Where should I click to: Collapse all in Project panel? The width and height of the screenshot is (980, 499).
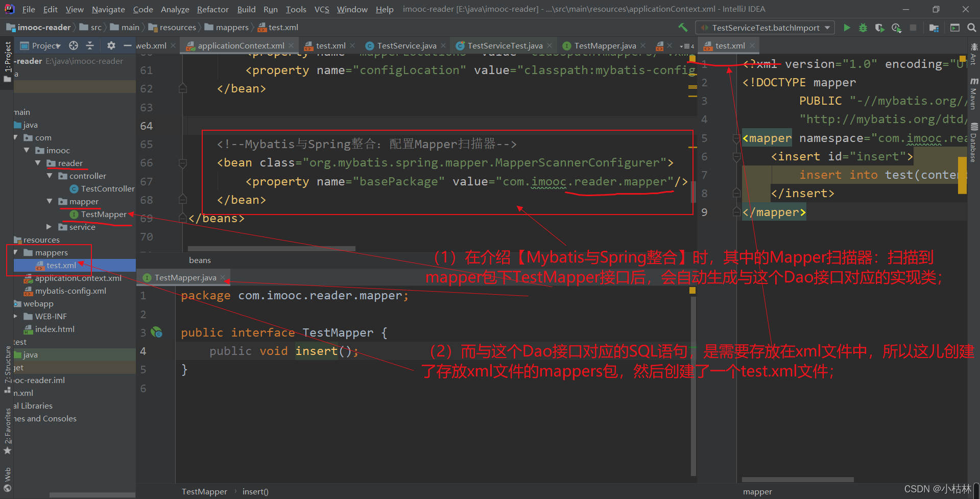click(x=90, y=45)
